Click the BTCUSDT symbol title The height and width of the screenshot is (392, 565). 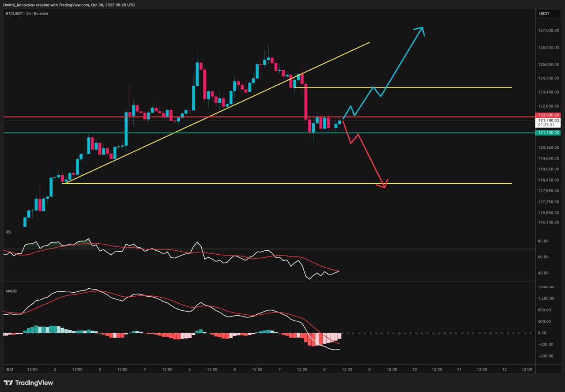pyautogui.click(x=16, y=14)
